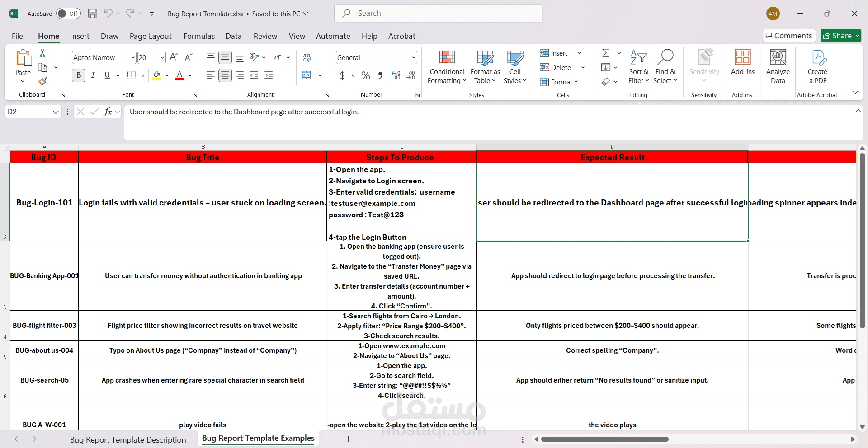Image resolution: width=868 pixels, height=448 pixels.
Task: Click the Copy icon
Action: (42, 67)
